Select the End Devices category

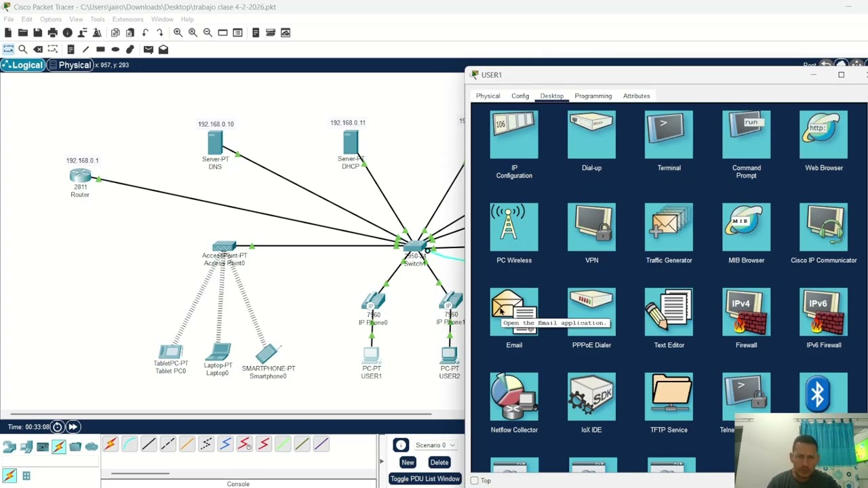26,447
